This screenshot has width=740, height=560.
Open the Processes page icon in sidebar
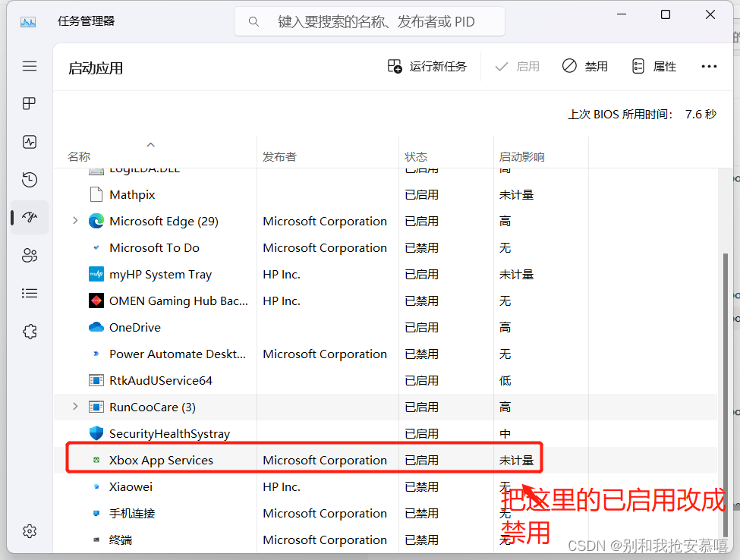30,103
